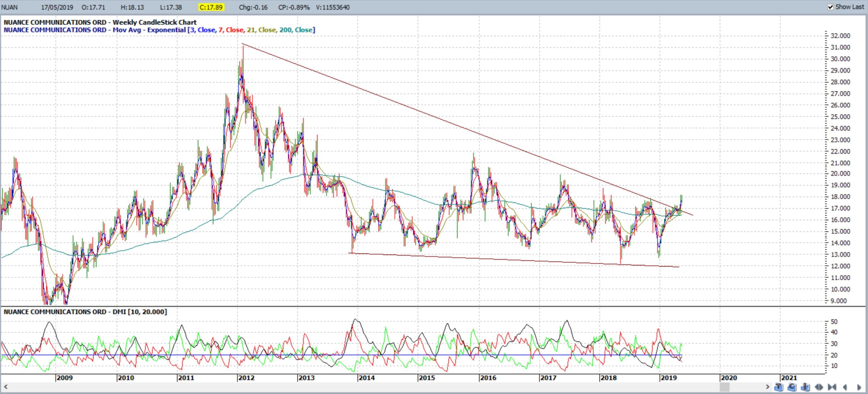
Task: Click the CP:-0.89% percent change
Action: click(x=294, y=7)
